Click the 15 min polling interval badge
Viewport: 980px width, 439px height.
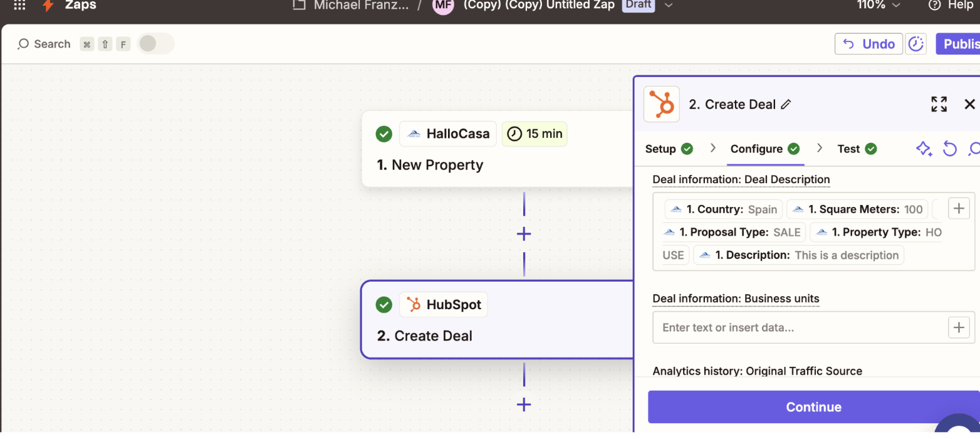(534, 134)
